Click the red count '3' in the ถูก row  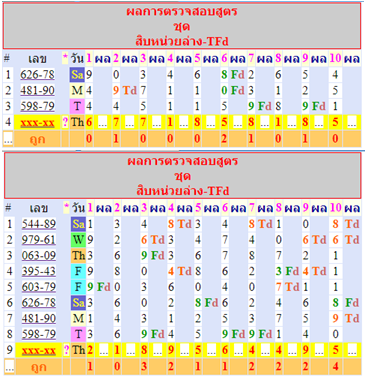(144, 366)
